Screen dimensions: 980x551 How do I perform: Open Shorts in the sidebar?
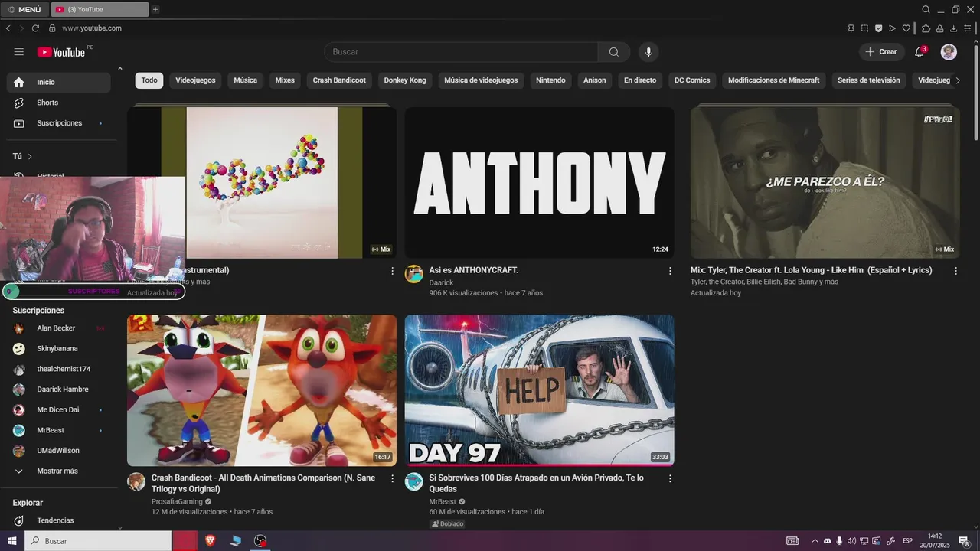[x=58, y=103]
